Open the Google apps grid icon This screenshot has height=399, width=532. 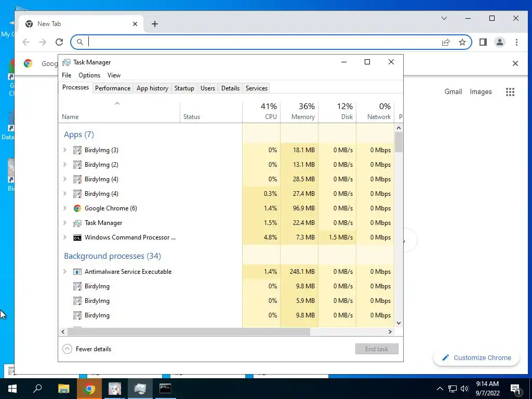pyautogui.click(x=510, y=92)
